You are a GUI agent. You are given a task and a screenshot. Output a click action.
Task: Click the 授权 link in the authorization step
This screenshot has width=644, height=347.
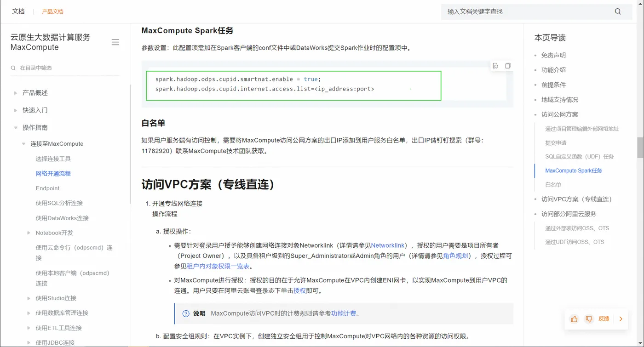[x=299, y=291]
